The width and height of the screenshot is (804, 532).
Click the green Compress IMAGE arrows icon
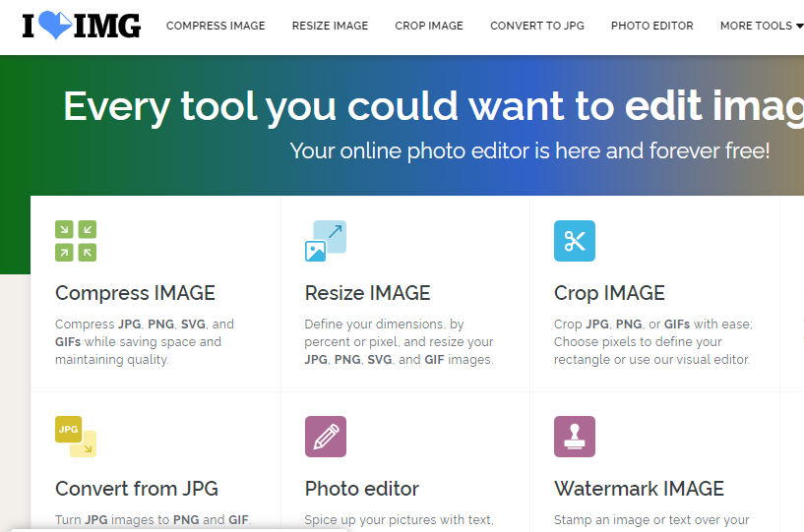76,241
